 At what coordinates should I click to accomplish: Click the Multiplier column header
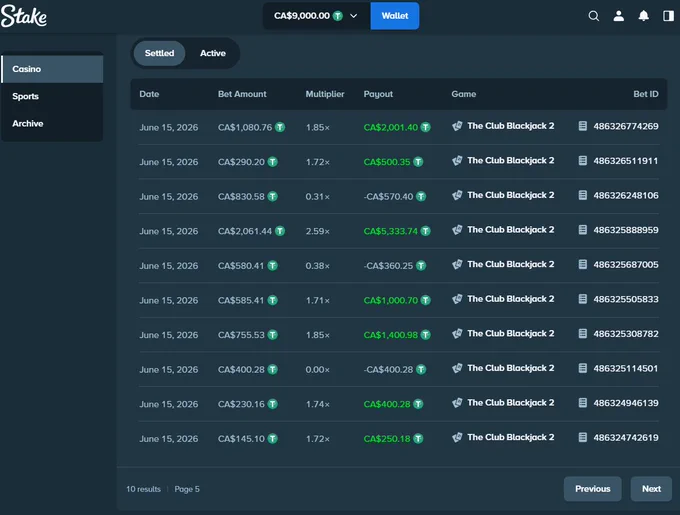[x=325, y=94]
